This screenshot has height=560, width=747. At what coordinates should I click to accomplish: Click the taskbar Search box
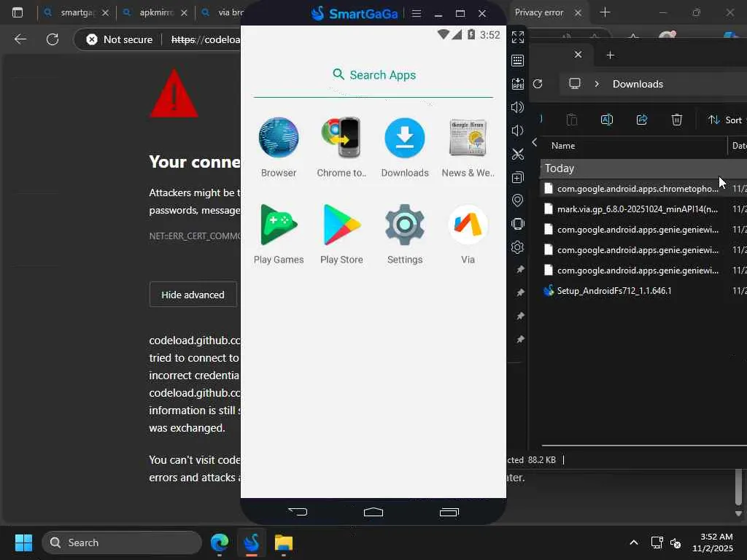[x=122, y=542]
